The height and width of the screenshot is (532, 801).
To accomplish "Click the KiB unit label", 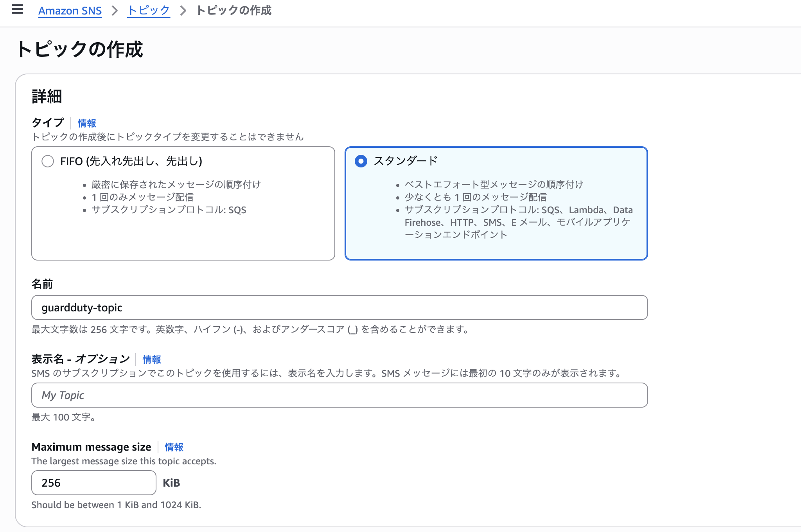I will (x=171, y=483).
